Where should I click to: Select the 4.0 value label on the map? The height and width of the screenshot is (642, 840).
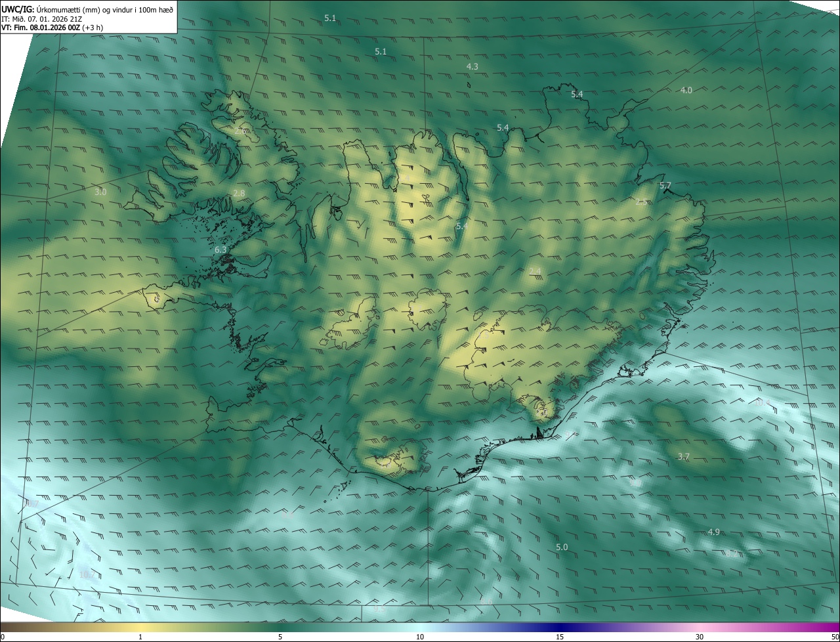[x=686, y=90]
